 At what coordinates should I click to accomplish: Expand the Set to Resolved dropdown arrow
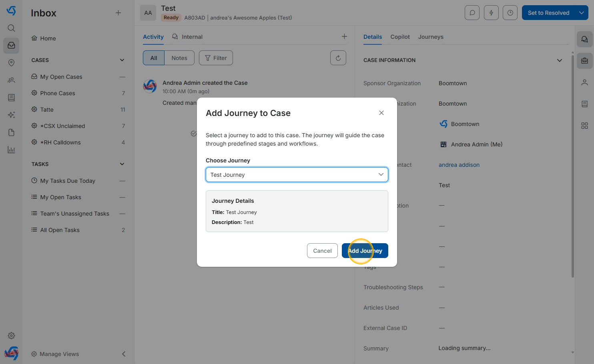pyautogui.click(x=582, y=13)
